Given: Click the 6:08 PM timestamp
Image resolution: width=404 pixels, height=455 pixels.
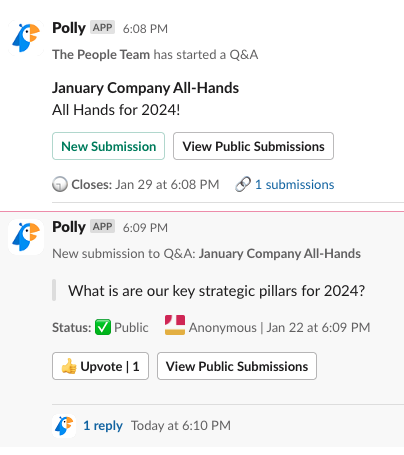Looking at the screenshot, I should tap(145, 29).
